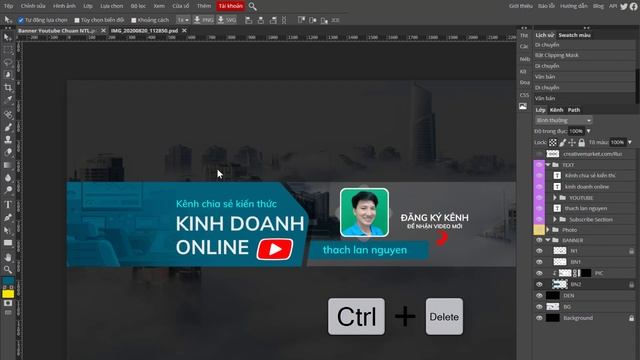Select the Pen tool
640x360 pixels.
(x=8, y=217)
